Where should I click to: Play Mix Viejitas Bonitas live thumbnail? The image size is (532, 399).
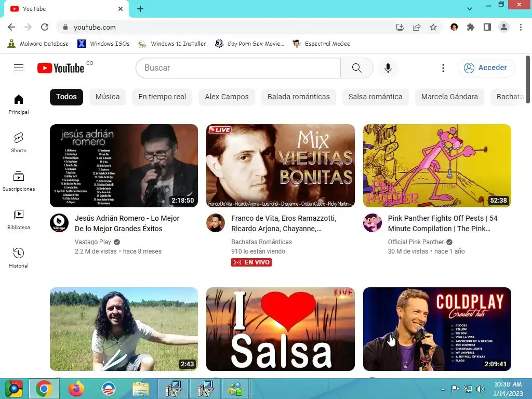tap(281, 166)
